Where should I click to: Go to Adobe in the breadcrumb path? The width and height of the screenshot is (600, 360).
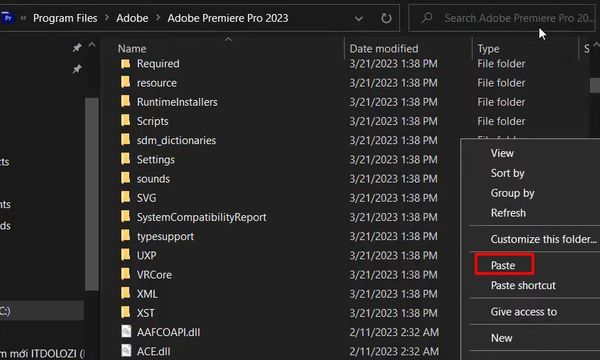(x=132, y=18)
